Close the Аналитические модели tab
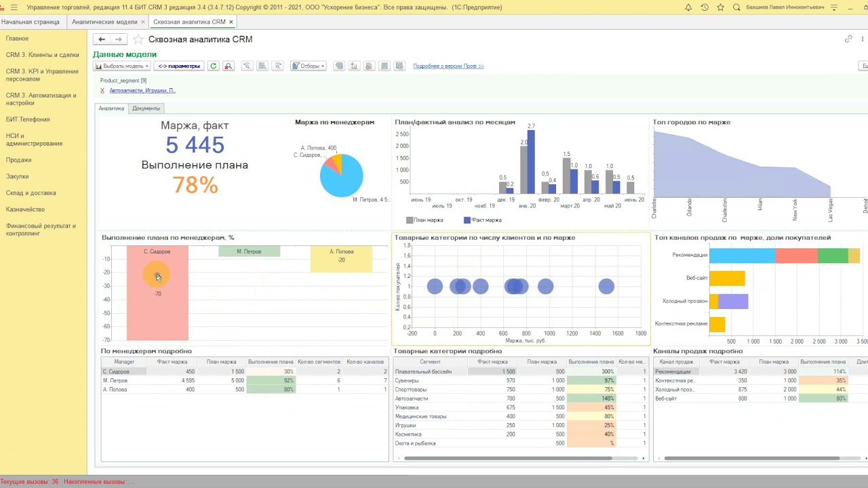 pyautogui.click(x=143, y=22)
